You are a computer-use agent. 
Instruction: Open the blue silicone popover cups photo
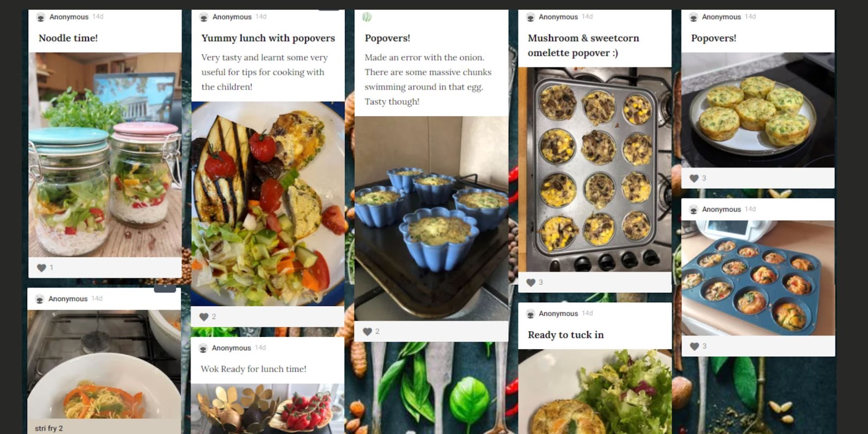click(431, 218)
